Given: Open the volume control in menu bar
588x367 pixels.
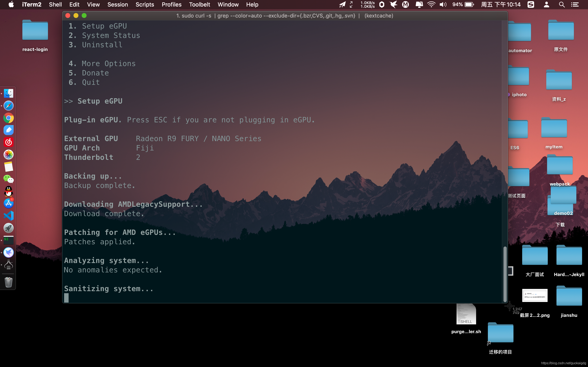Looking at the screenshot, I should [x=443, y=5].
